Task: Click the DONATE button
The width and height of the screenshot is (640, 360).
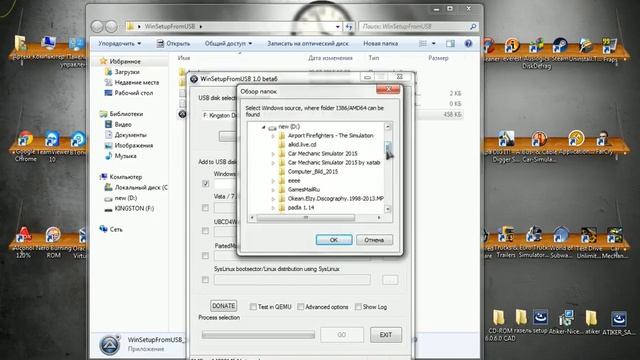Action: click(x=224, y=306)
